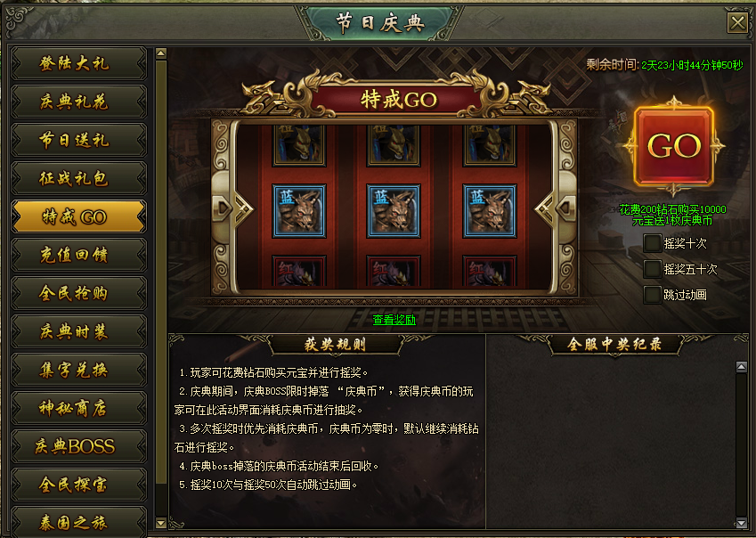
Task: Click winners record scrollbar down arrow
Action: click(742, 523)
